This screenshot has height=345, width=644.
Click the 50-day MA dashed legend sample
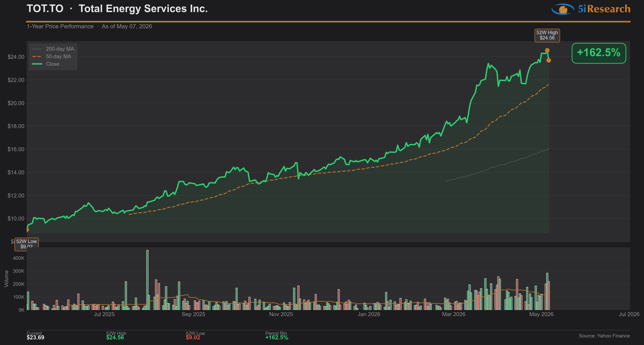pos(37,56)
